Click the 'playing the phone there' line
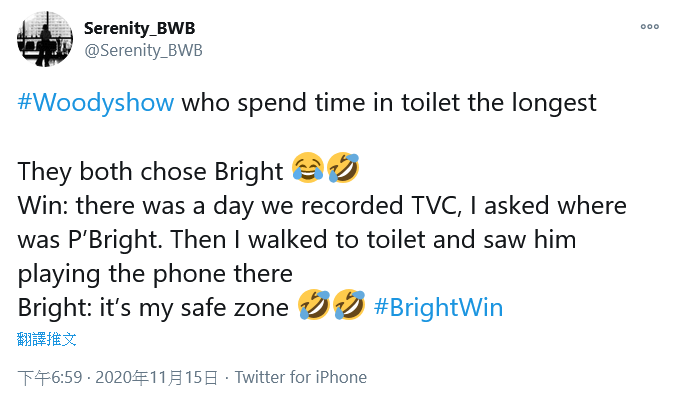 point(155,274)
